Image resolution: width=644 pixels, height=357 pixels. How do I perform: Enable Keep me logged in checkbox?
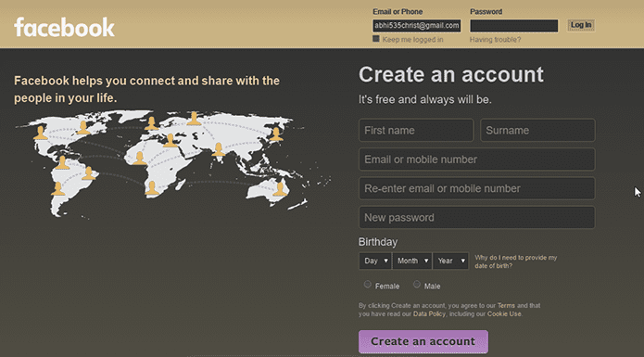point(376,39)
